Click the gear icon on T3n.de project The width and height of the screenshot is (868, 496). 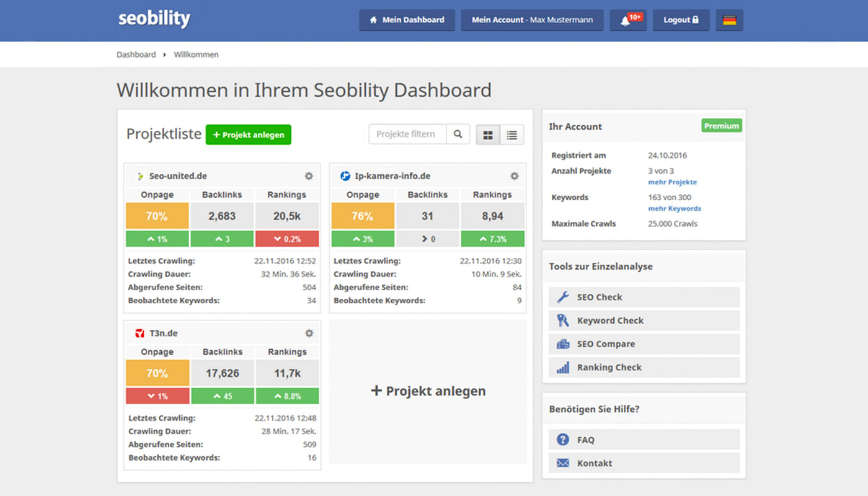click(309, 334)
